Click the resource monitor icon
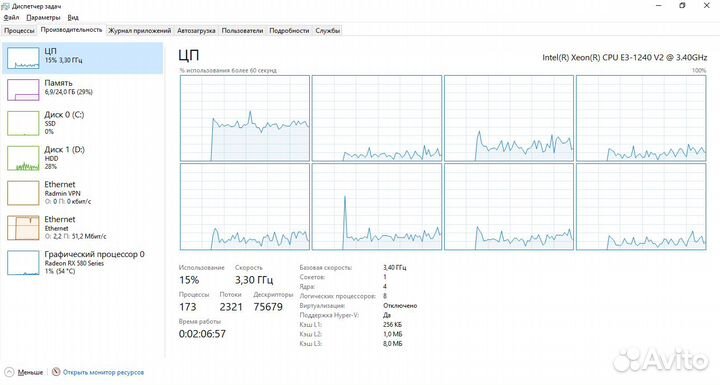720x385 pixels. coord(56,372)
